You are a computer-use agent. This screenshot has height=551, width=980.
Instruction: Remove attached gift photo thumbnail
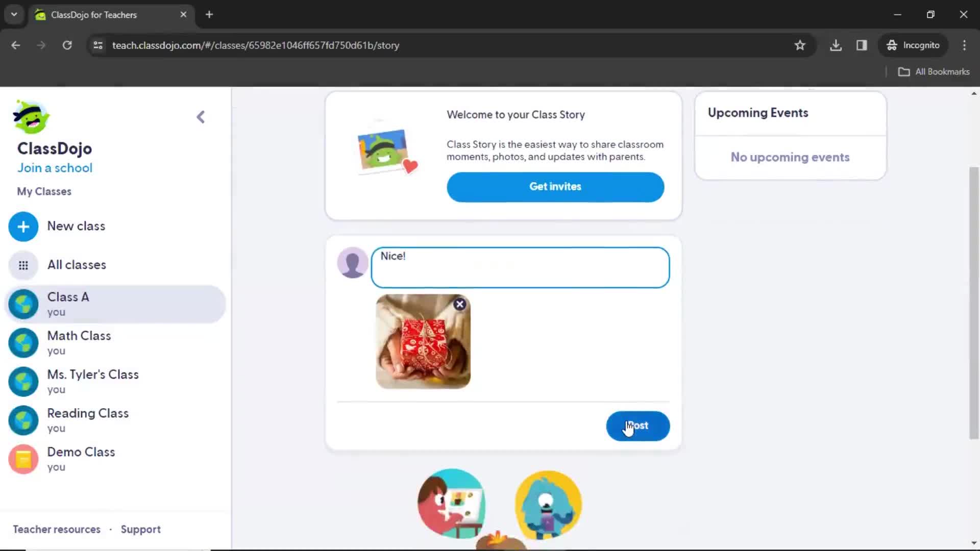pyautogui.click(x=460, y=304)
